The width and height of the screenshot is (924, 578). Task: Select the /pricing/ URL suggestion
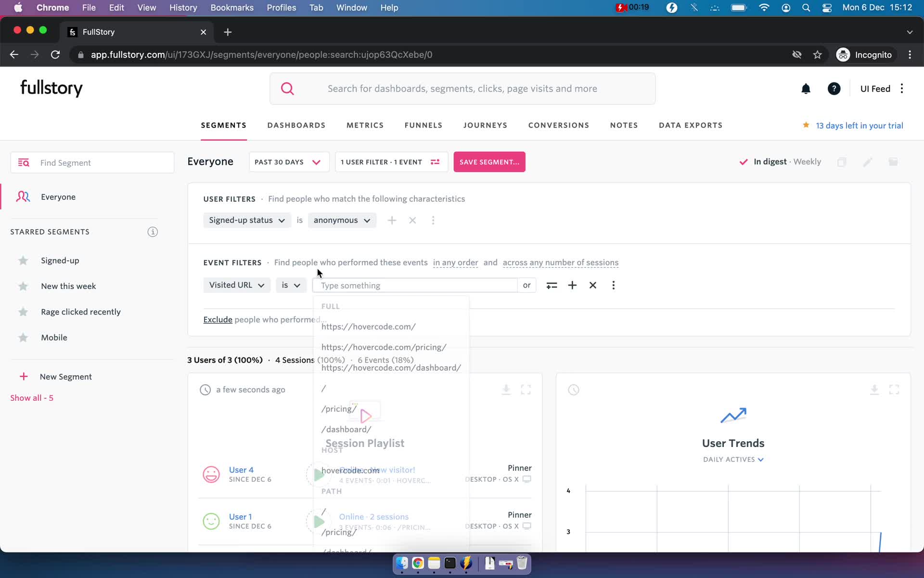tap(339, 408)
